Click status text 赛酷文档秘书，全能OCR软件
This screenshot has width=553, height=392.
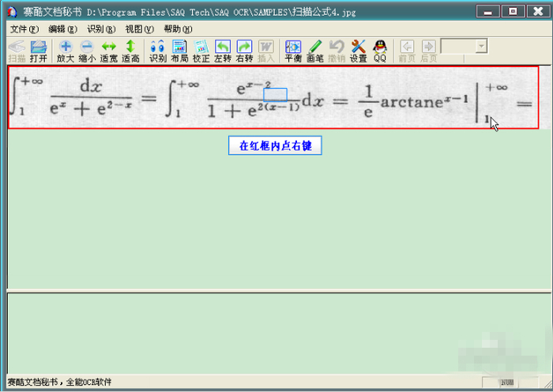[59, 382]
